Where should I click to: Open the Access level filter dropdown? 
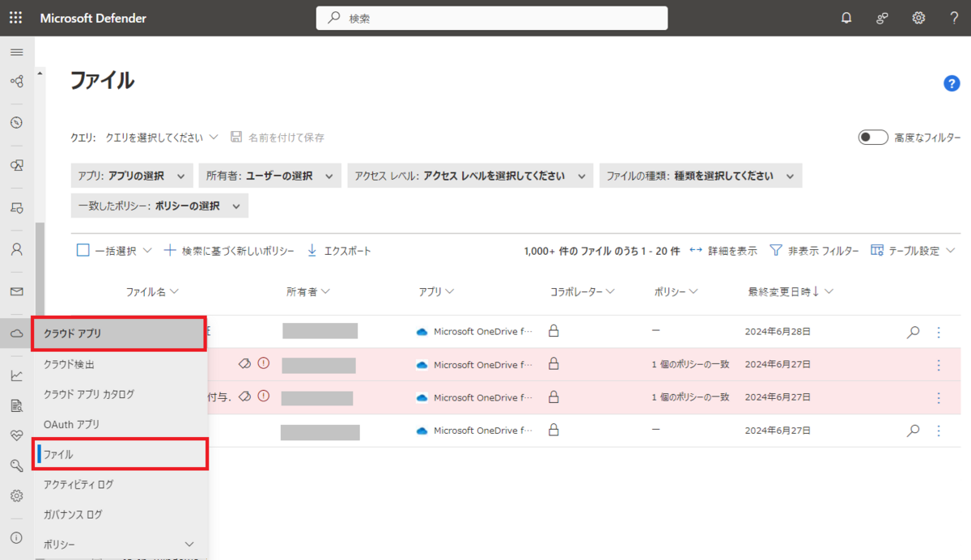coord(470,176)
